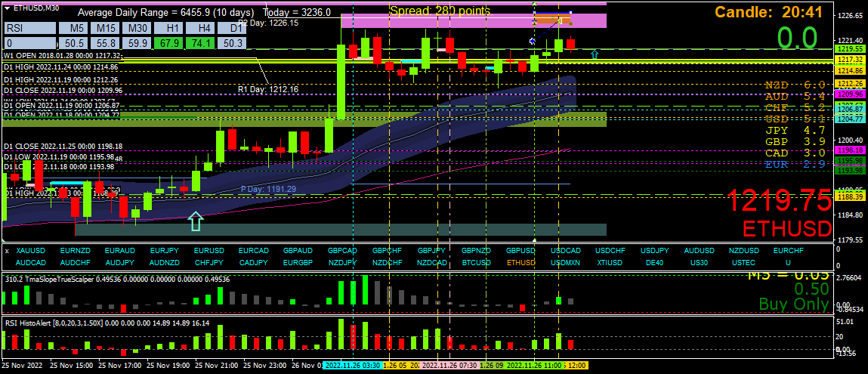Click the M5 timeframe button in RSI panel
Screen dimensions: 868x374
[x=74, y=28]
